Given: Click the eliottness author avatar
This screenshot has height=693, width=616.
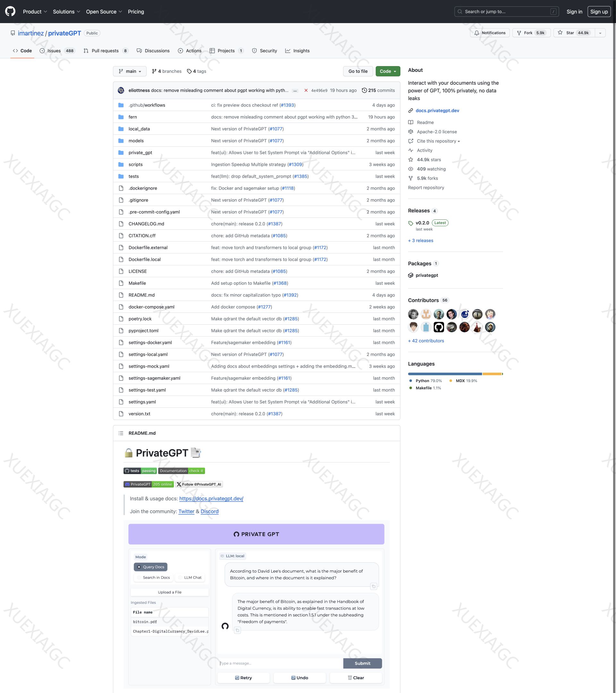Looking at the screenshot, I should pos(121,90).
